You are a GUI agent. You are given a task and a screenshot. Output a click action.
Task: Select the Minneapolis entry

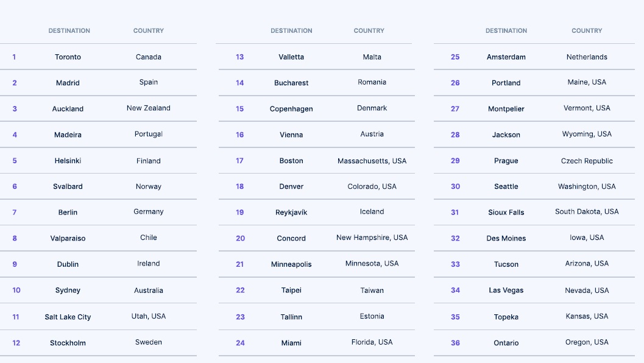291,264
